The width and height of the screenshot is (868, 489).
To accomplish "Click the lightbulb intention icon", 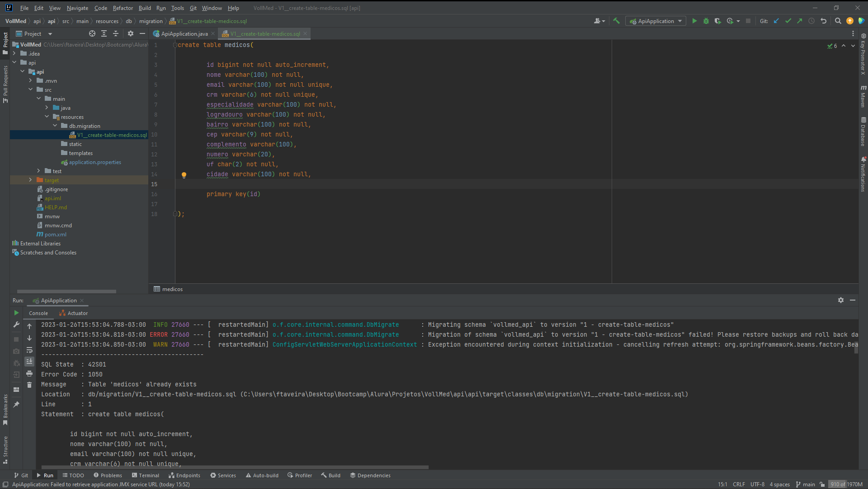I will pos(184,175).
